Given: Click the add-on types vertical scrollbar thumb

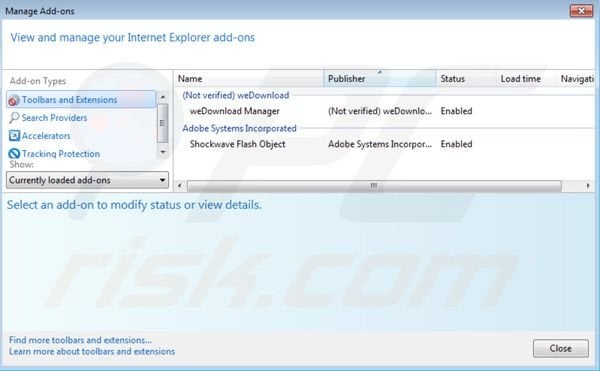Looking at the screenshot, I should click(163, 123).
